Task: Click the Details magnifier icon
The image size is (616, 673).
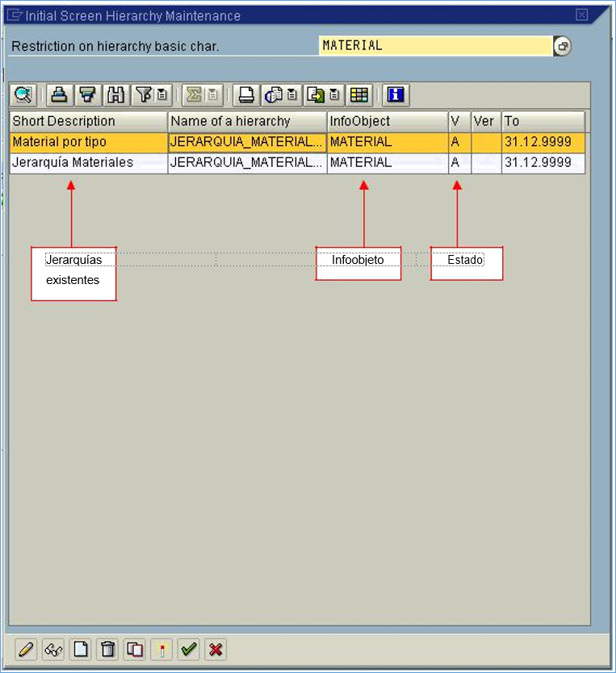Action: (x=23, y=95)
